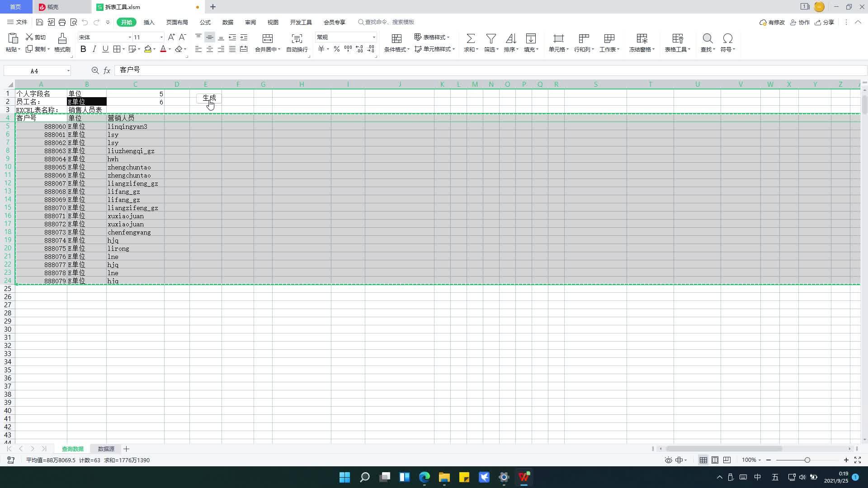Expand the Name Box dropdown arrow
Viewport: 868px width, 488px height.
(68, 71)
